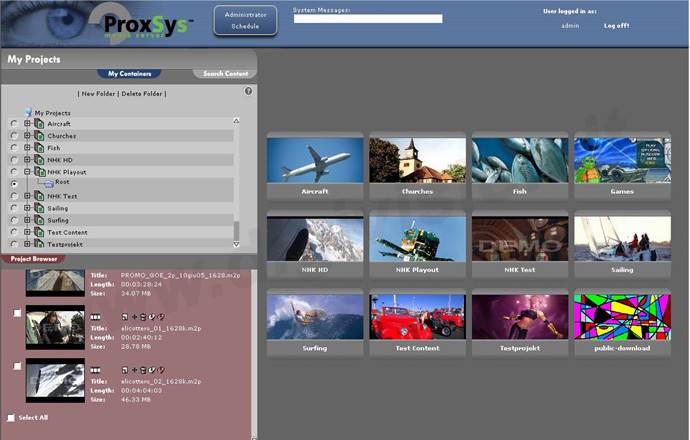The image size is (690, 440).
Task: Click trash icon for elicottero_01 clip
Action: (143, 317)
